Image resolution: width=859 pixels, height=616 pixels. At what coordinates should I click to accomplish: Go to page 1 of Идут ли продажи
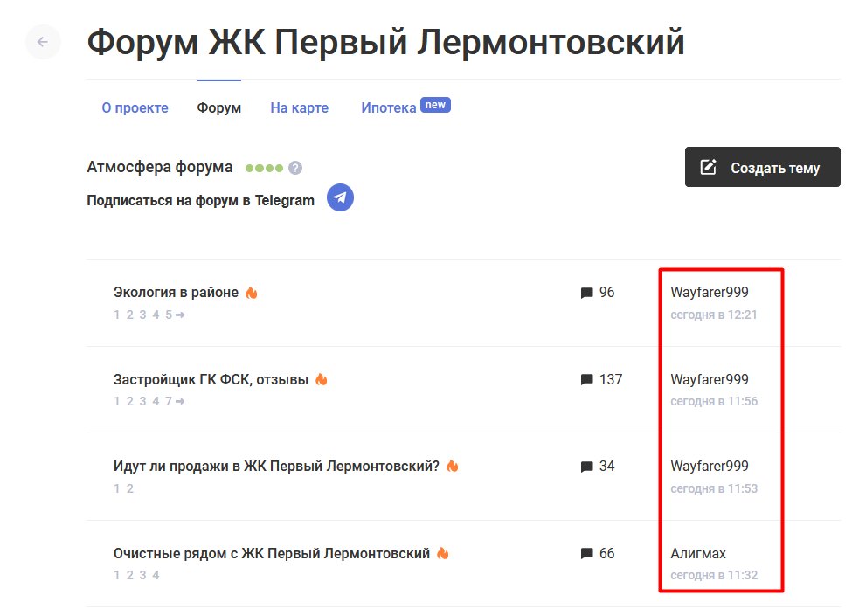coord(117,488)
